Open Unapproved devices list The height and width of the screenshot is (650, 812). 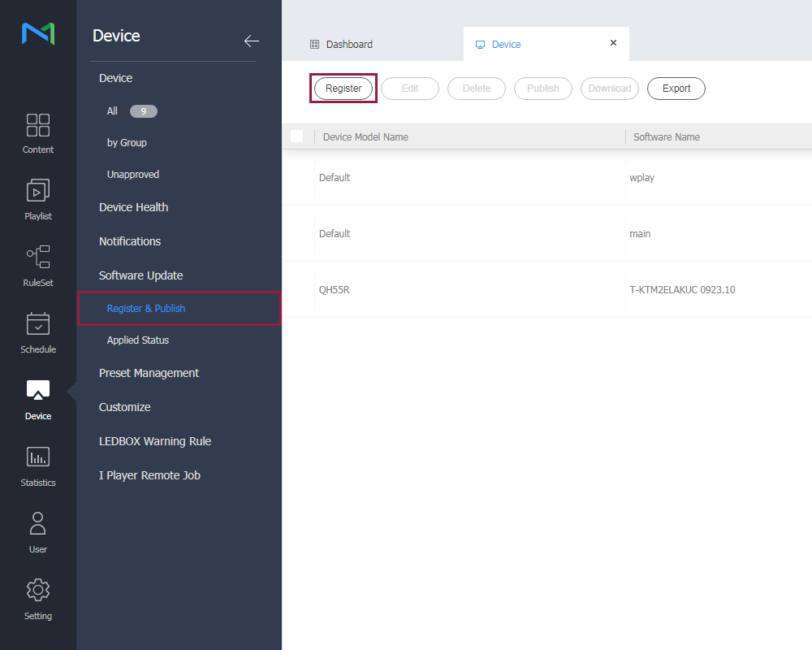pyautogui.click(x=133, y=175)
